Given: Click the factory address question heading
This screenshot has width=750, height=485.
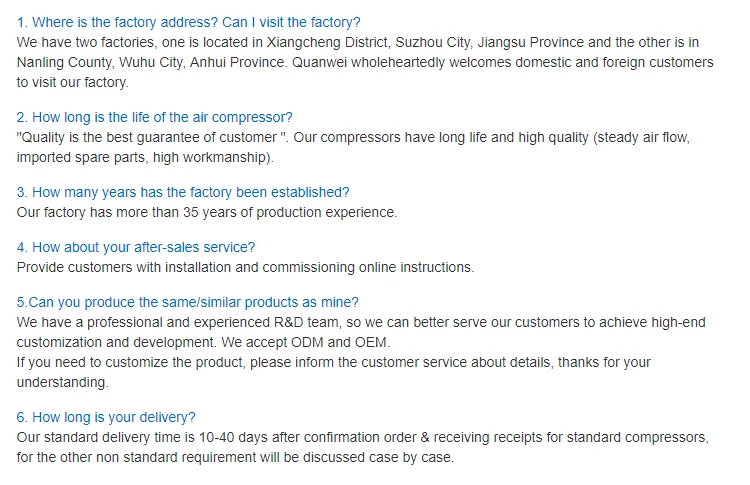Looking at the screenshot, I should (x=189, y=22).
